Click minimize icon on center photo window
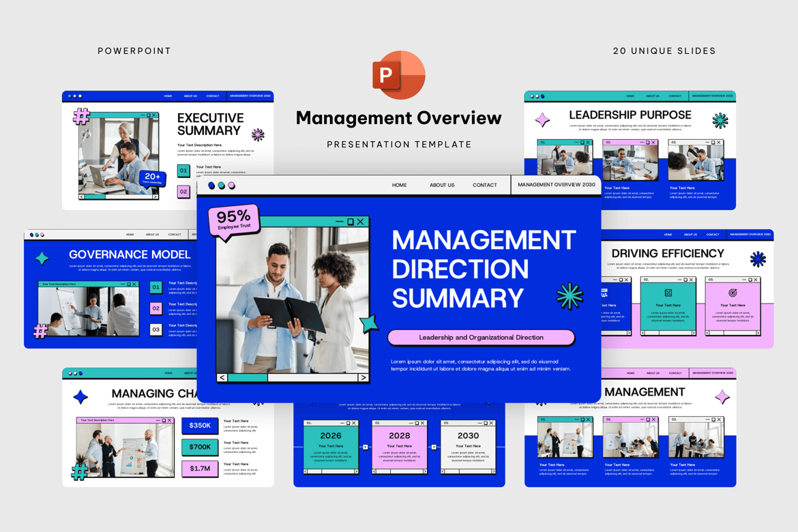Image resolution: width=798 pixels, height=532 pixels. tap(339, 222)
